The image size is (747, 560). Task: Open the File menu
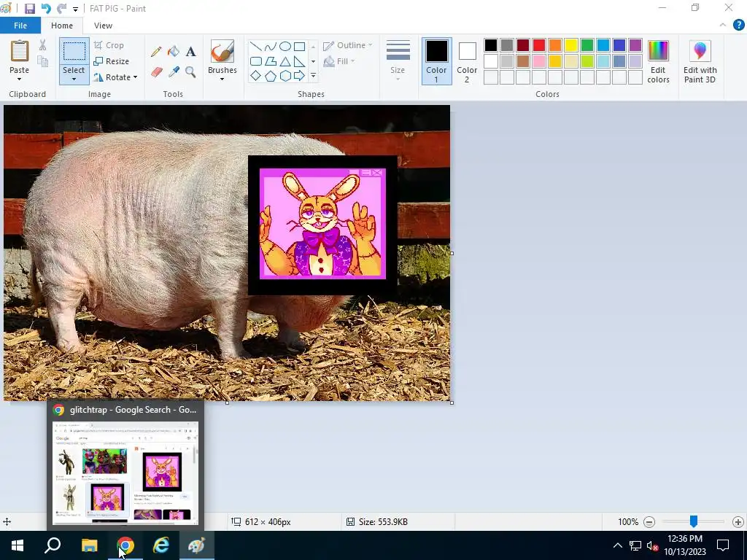(20, 26)
